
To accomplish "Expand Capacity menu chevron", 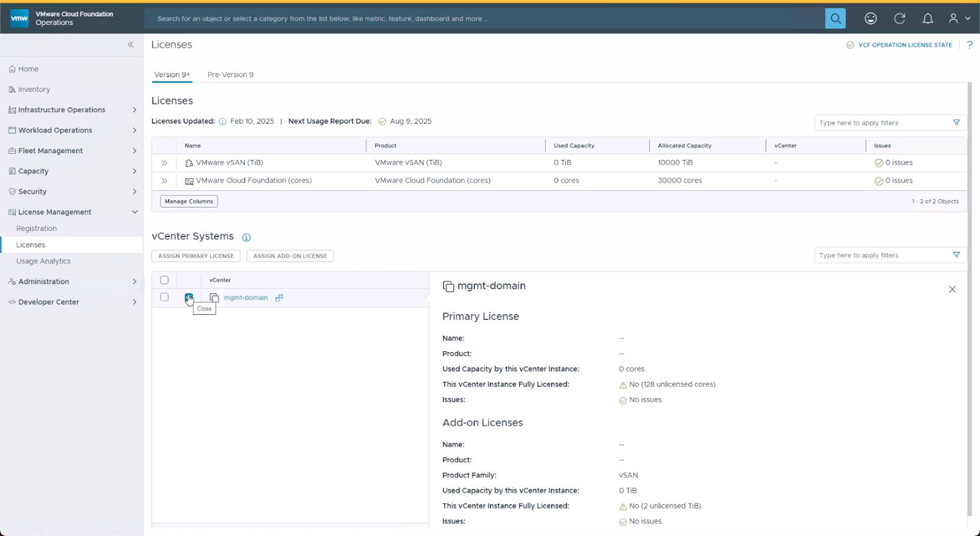I will tap(134, 171).
